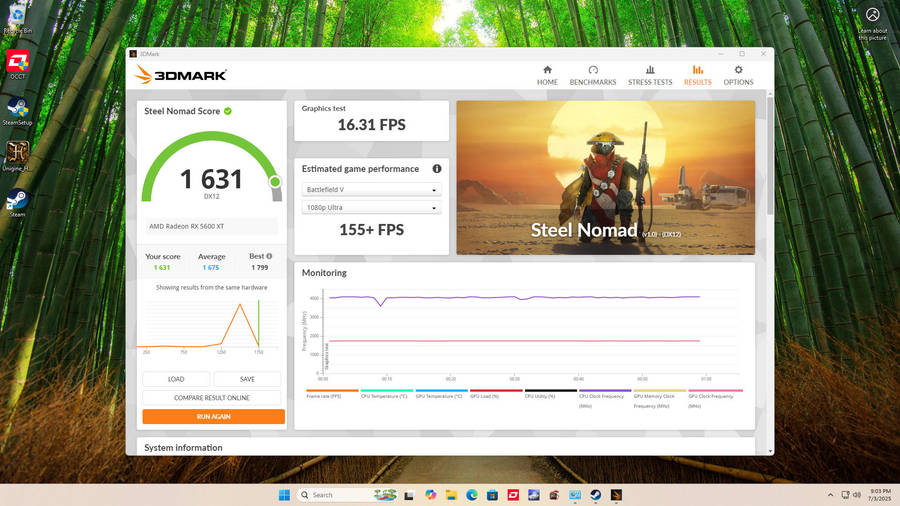Toggle Frame rate (FPS) legend in monitoring
The height and width of the screenshot is (506, 900).
[x=330, y=396]
